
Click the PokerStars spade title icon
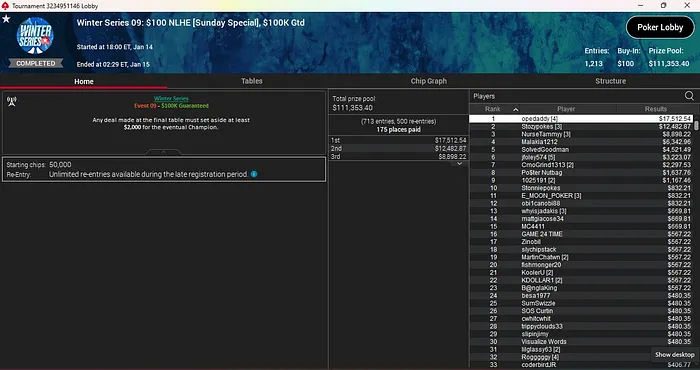click(5, 6)
